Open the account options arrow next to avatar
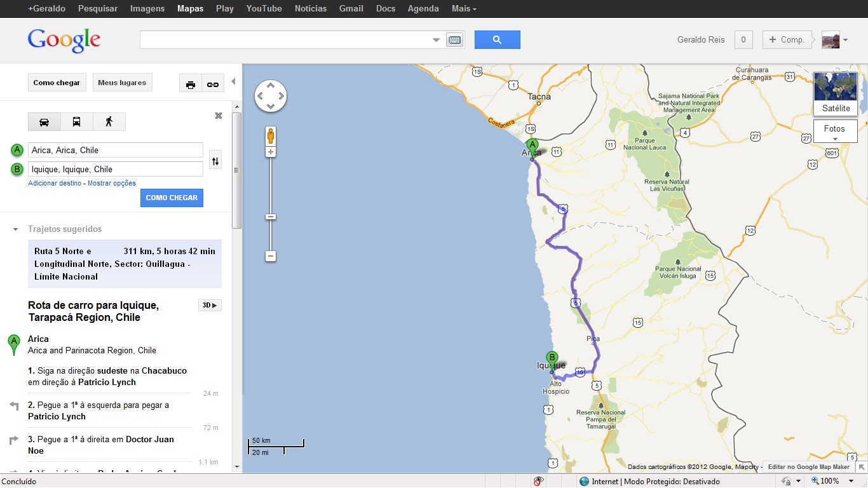This screenshot has height=488, width=868. point(846,40)
